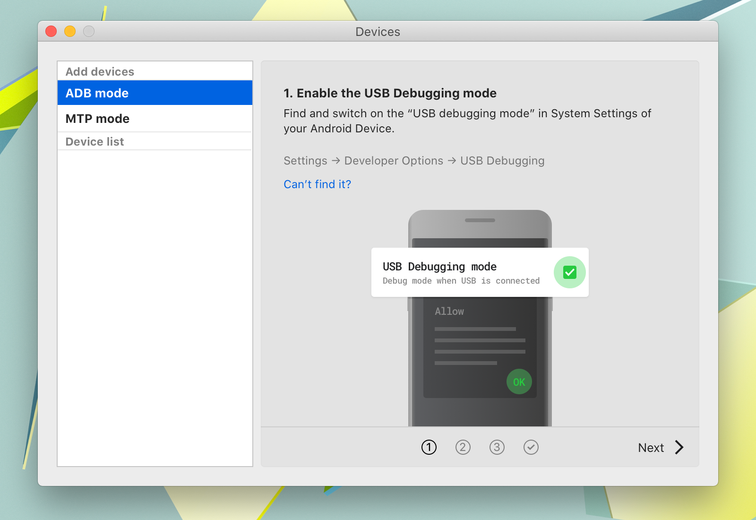Click the empty device list area

(155, 308)
